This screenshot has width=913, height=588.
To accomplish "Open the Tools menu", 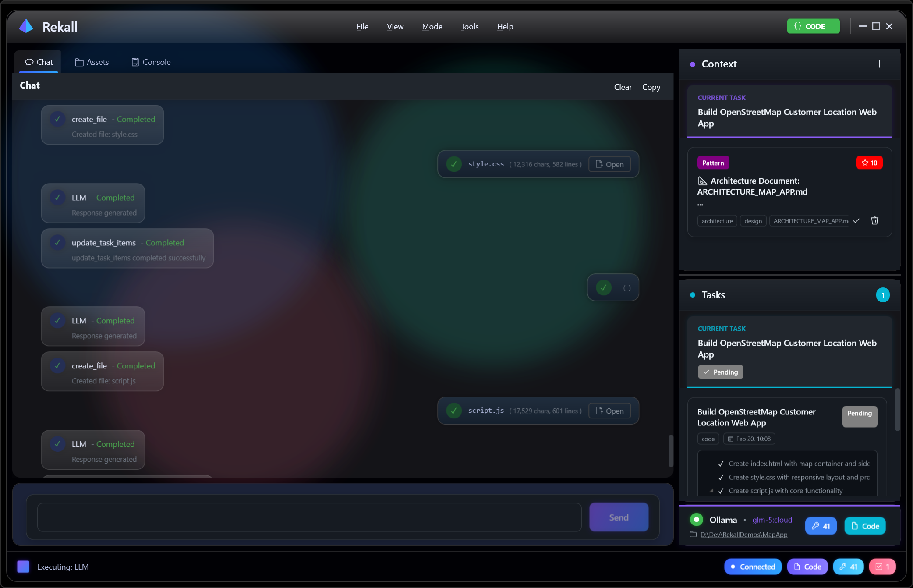I will coord(469,27).
